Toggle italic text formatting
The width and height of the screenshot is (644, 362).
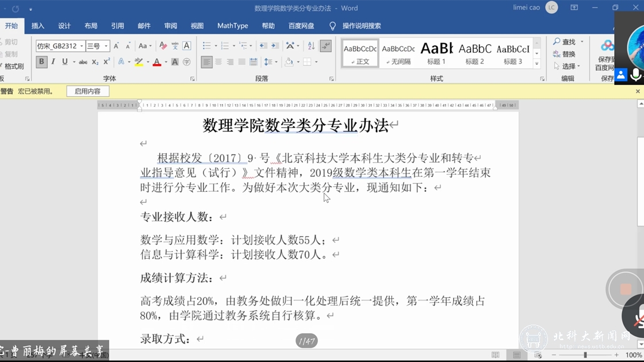[x=53, y=62]
